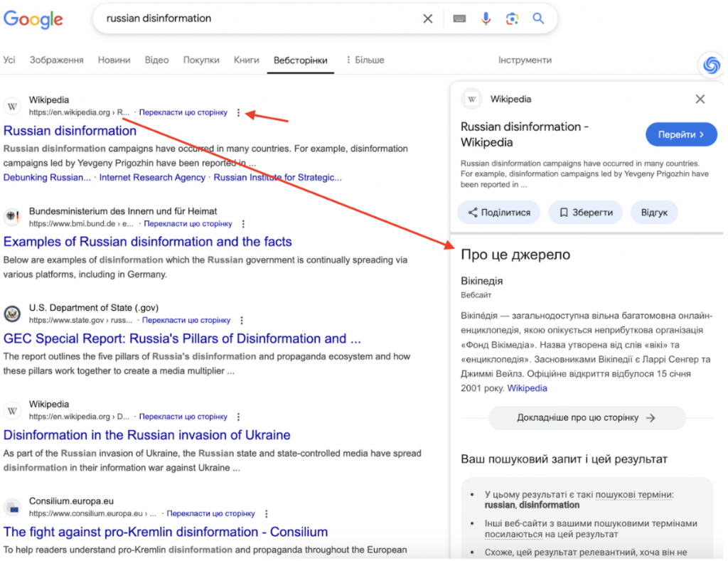Open the on-screen keyboard icon
The image size is (728, 561).
pyautogui.click(x=459, y=18)
